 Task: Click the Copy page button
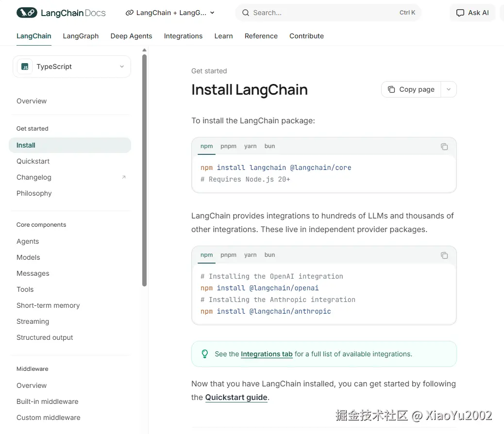(411, 89)
